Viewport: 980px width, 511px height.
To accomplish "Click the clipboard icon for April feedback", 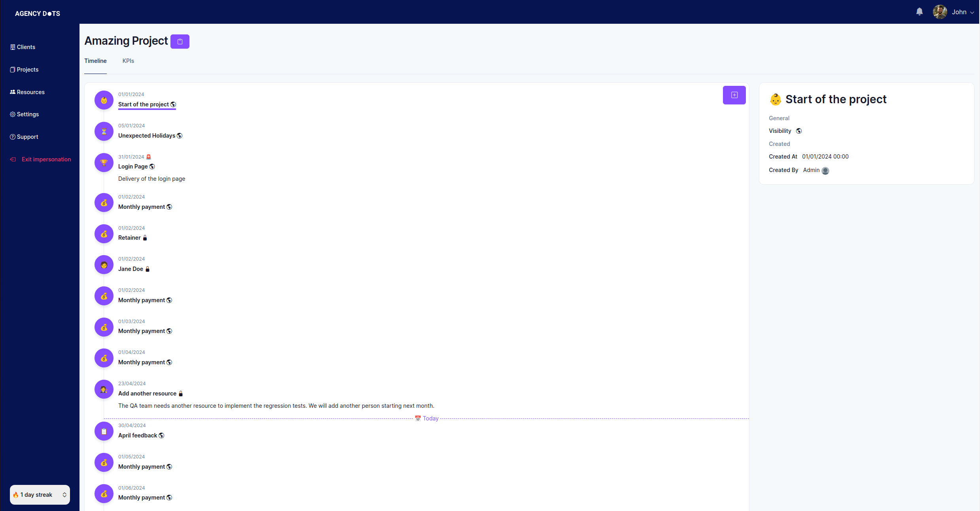I will tap(104, 431).
